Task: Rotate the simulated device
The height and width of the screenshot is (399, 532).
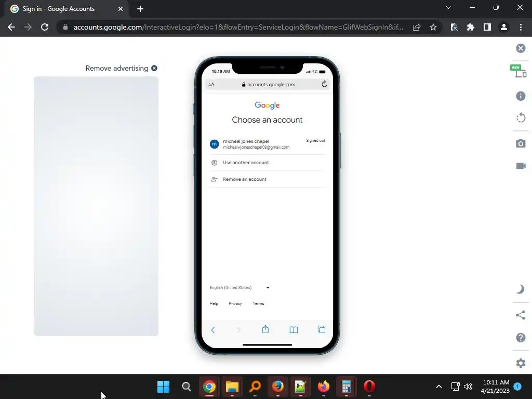Action: tap(521, 118)
